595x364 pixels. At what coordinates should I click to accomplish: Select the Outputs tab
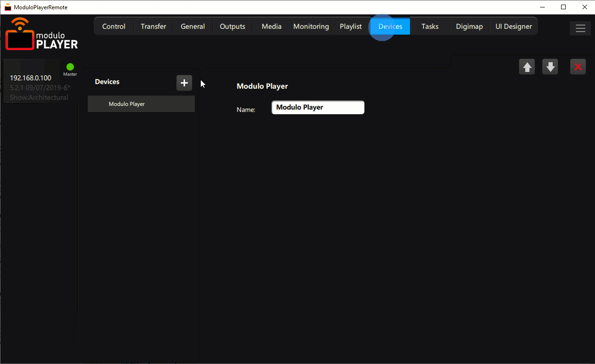232,26
